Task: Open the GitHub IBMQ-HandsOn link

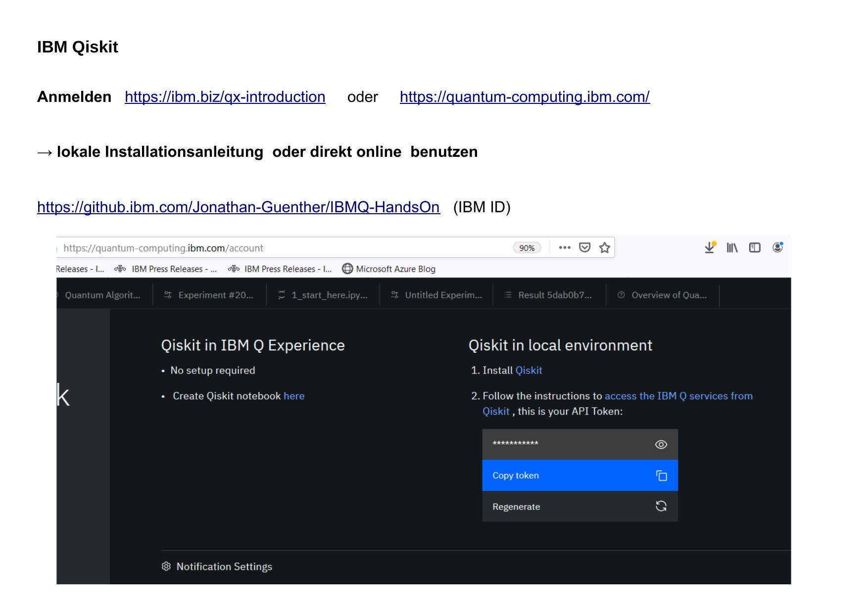Action: (x=238, y=207)
